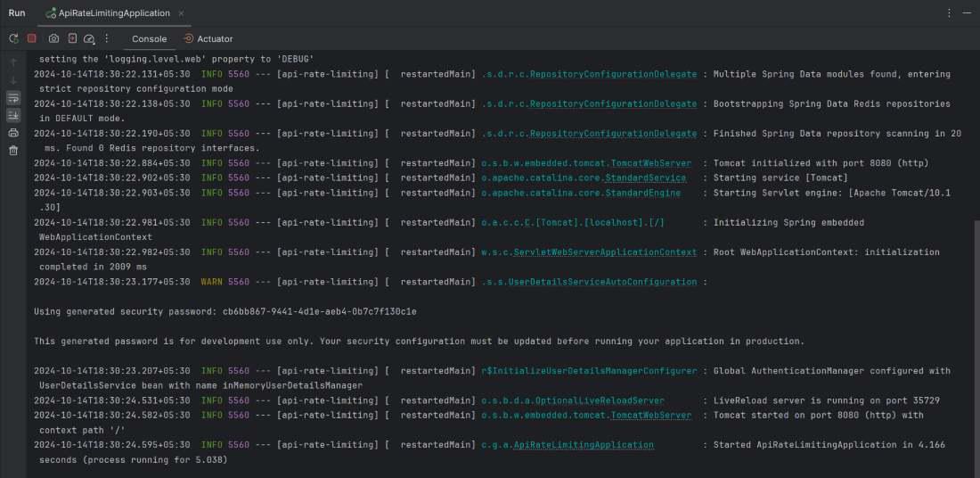Stop the running application
The height and width of the screenshot is (478, 980).
(x=32, y=38)
